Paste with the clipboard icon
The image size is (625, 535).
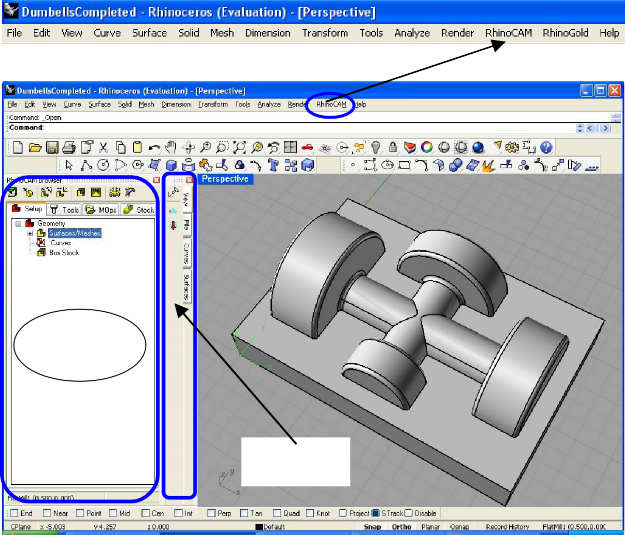pos(137,148)
